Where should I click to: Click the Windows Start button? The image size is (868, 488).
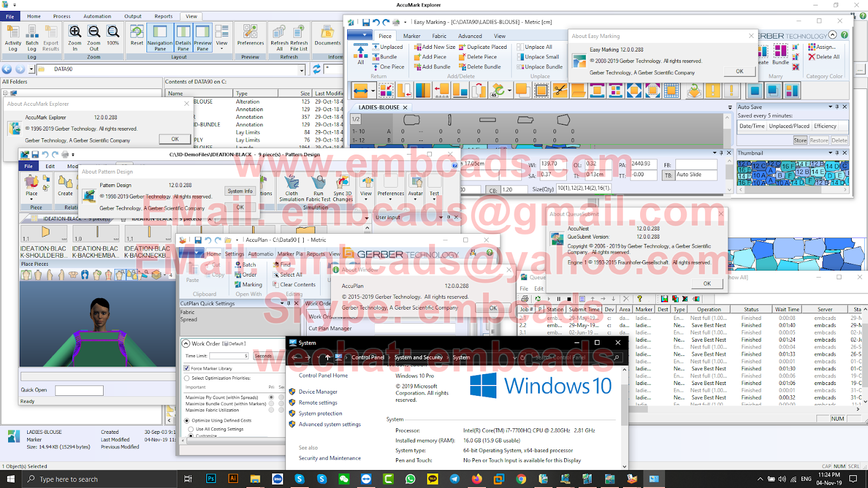pyautogui.click(x=10, y=479)
